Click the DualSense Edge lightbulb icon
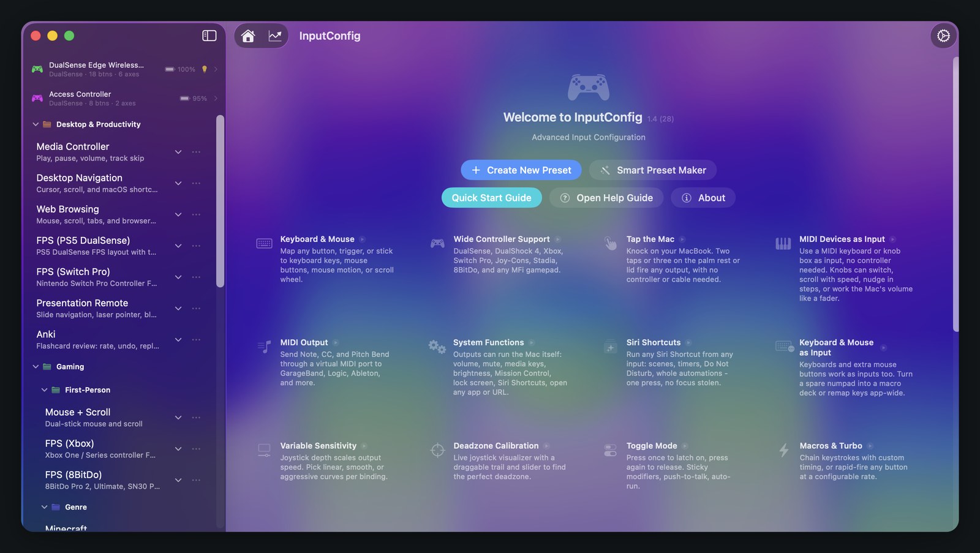Screen dimensions: 980x553 click(x=205, y=69)
